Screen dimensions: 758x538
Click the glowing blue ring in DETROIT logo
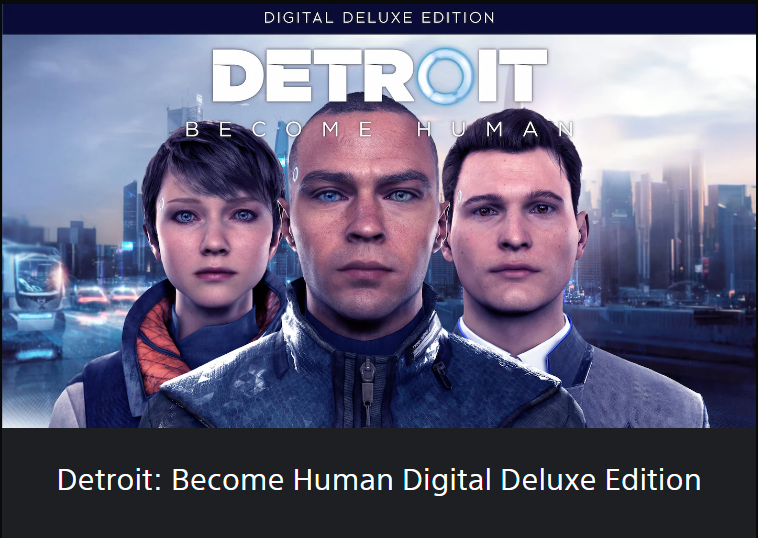pos(444,76)
